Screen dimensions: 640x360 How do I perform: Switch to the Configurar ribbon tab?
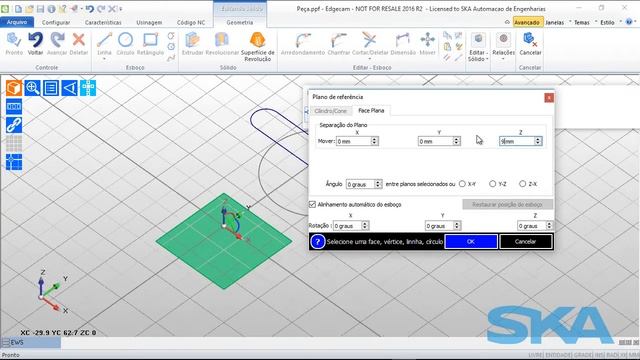pos(56,22)
